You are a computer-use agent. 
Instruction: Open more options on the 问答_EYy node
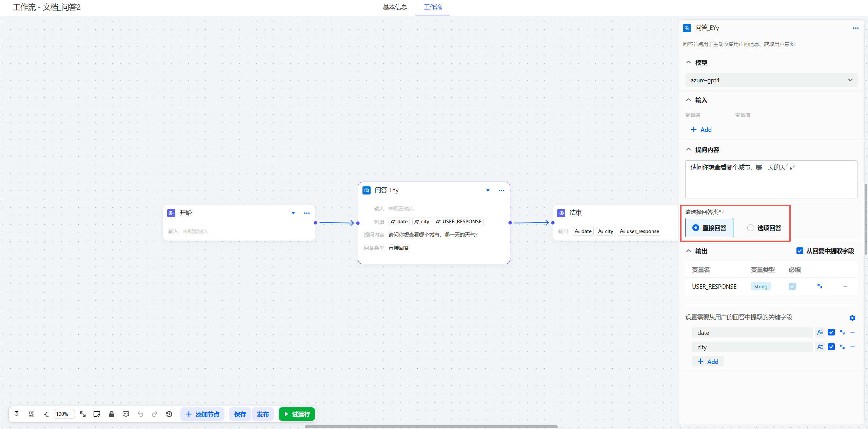pyautogui.click(x=501, y=190)
